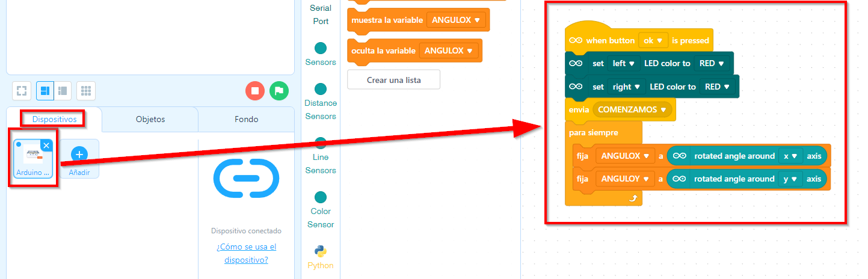Click the green flag run button
The width and height of the screenshot is (868, 279).
pyautogui.click(x=279, y=91)
